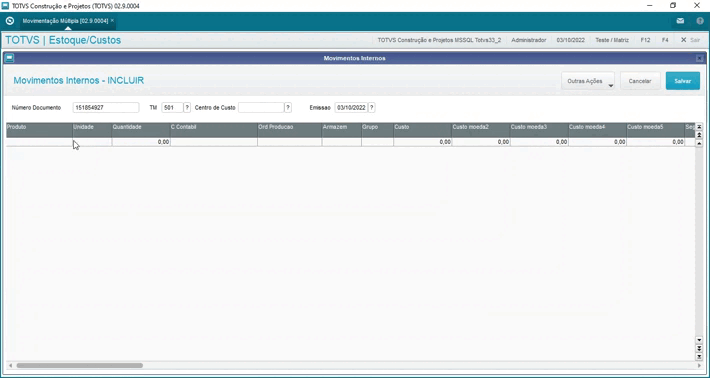710x378 pixels.
Task: Click the Salvar button
Action: click(682, 81)
